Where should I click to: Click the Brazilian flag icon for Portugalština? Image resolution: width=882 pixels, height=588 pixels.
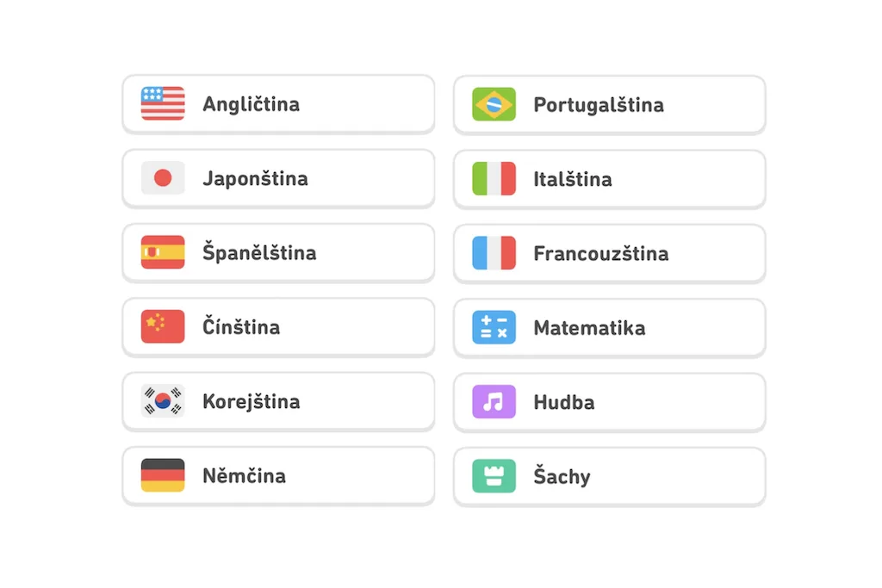pos(493,104)
